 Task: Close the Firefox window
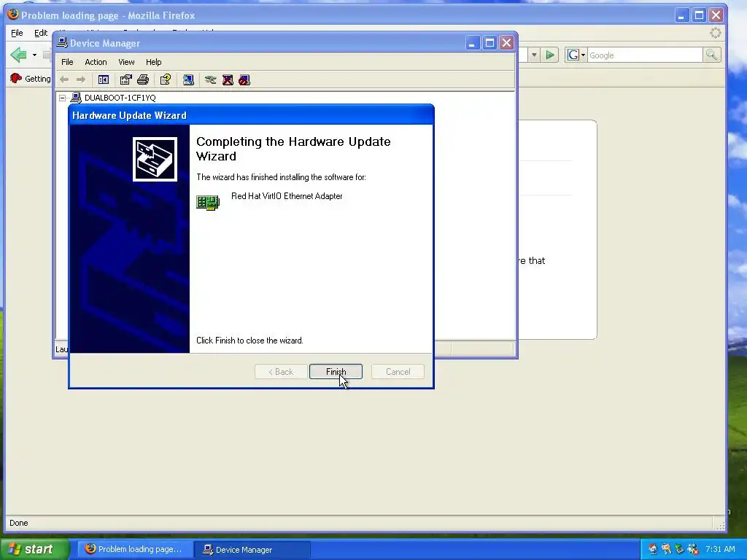tap(716, 15)
